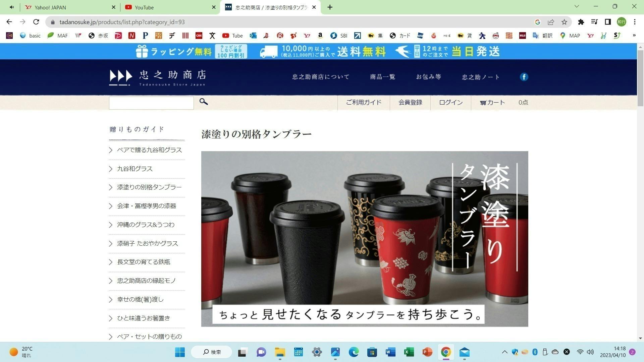Open the 商品一覧 menu item
The height and width of the screenshot is (362, 644).
pyautogui.click(x=382, y=77)
